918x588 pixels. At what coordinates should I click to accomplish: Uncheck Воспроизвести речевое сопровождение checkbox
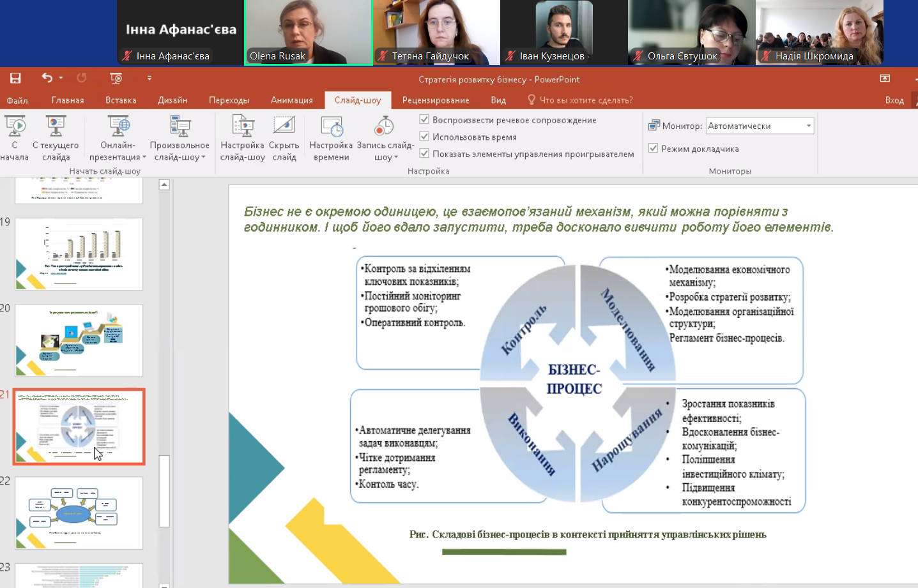click(x=424, y=119)
